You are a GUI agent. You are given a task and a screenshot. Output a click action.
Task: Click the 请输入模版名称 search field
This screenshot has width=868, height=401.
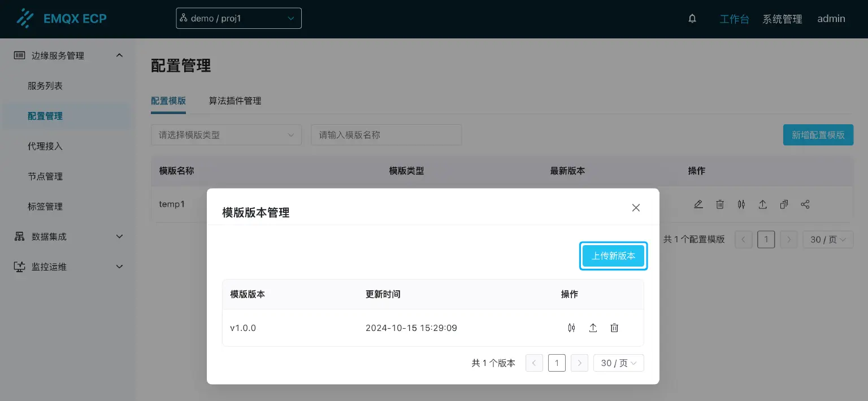coord(386,135)
